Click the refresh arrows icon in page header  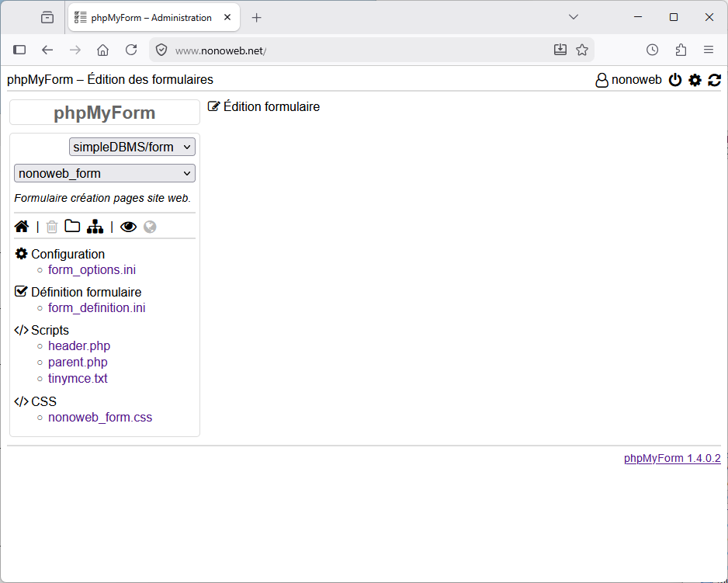715,80
